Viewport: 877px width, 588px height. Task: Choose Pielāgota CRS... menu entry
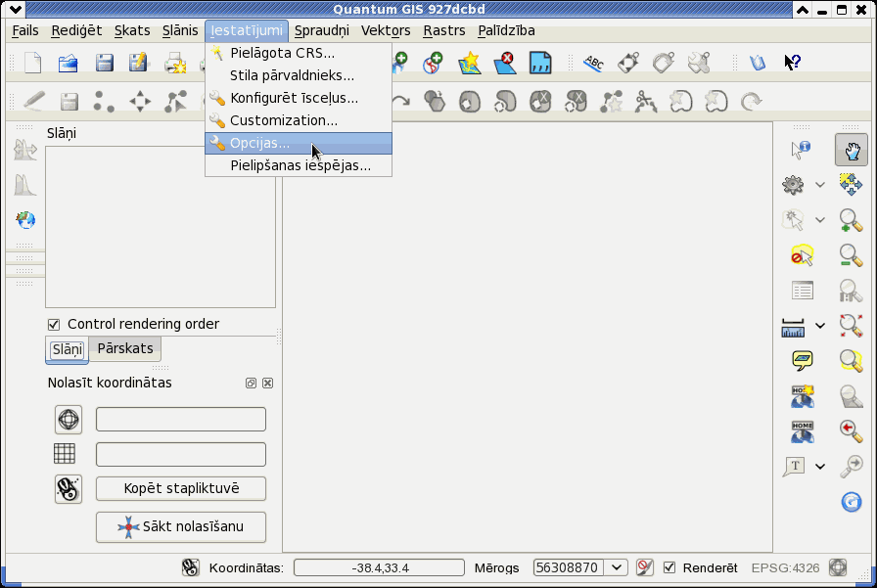[x=299, y=53]
